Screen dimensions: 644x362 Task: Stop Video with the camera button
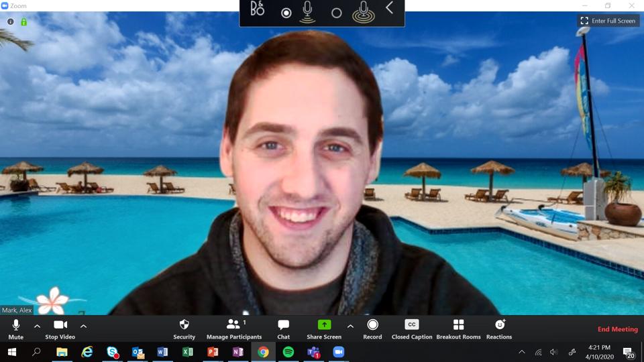(60, 328)
